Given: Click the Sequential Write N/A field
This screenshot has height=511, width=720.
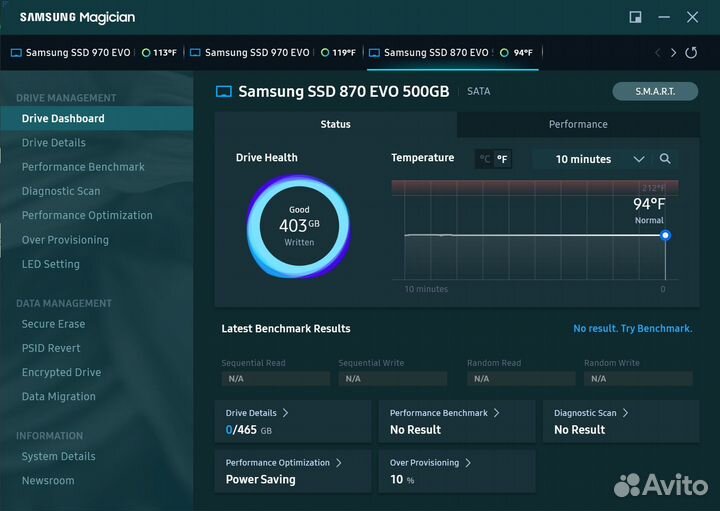Looking at the screenshot, I should click(x=393, y=379).
